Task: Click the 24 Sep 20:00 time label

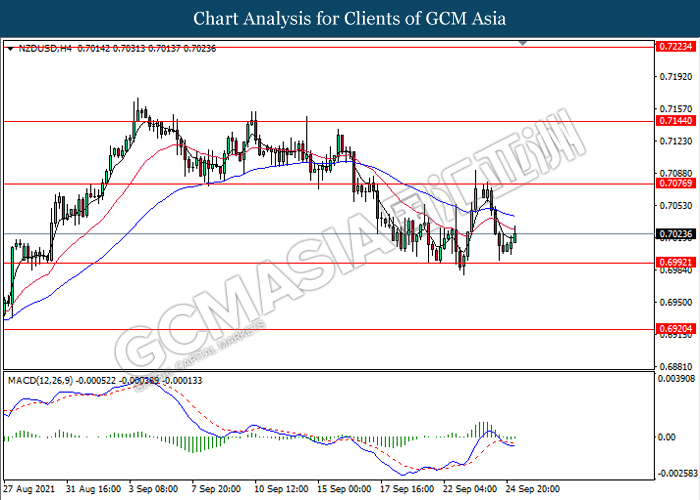Action: 532,489
